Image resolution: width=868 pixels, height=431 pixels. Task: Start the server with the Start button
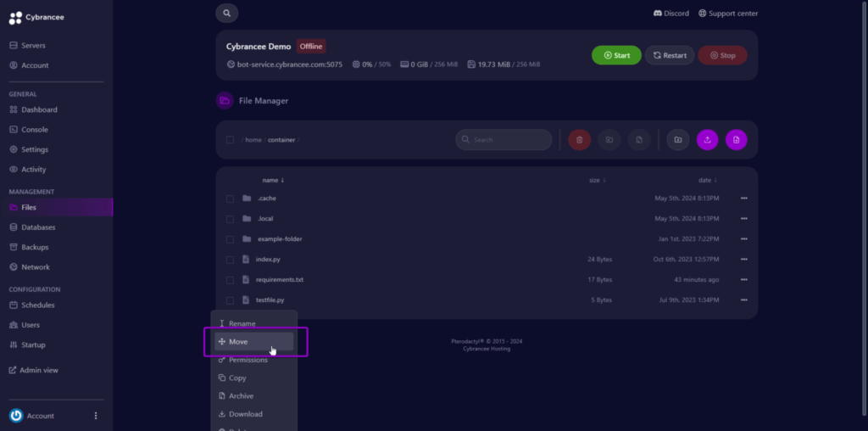click(x=616, y=55)
